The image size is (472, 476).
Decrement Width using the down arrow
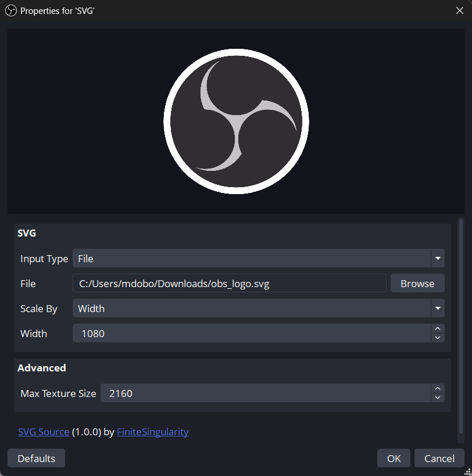pyautogui.click(x=438, y=338)
